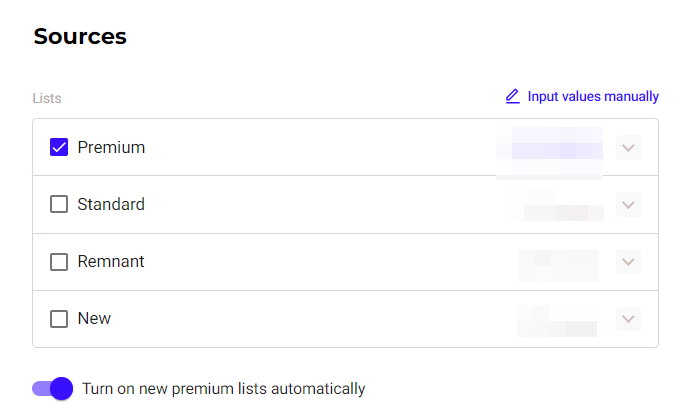The image size is (691, 417).
Task: Click the blurred value in Remnant row
Action: [559, 266]
